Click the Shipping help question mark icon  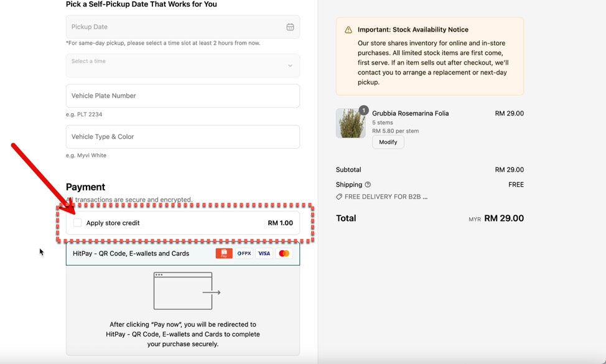tap(368, 185)
